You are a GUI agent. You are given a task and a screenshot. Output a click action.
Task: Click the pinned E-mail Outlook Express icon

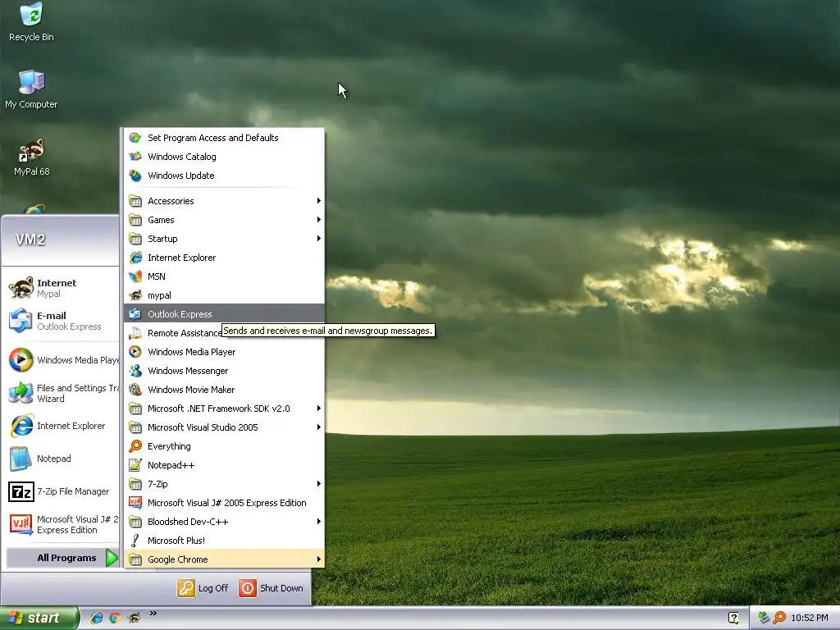pyautogui.click(x=21, y=321)
